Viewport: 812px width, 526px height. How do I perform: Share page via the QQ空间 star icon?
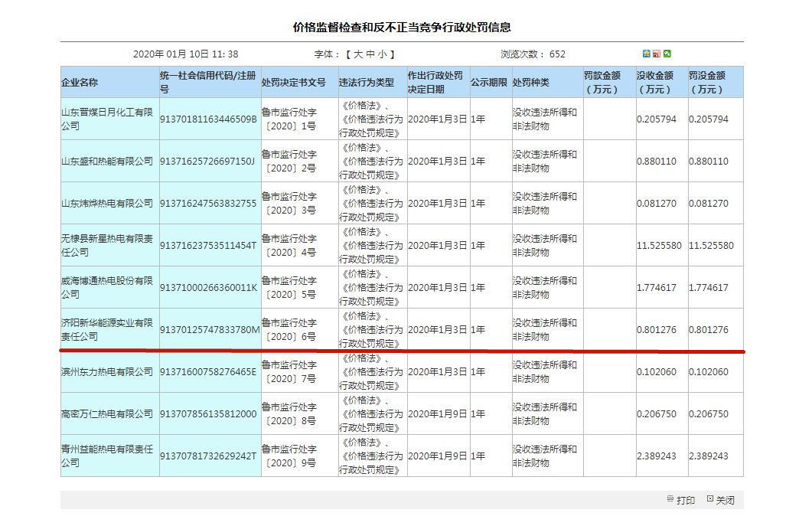click(647, 54)
